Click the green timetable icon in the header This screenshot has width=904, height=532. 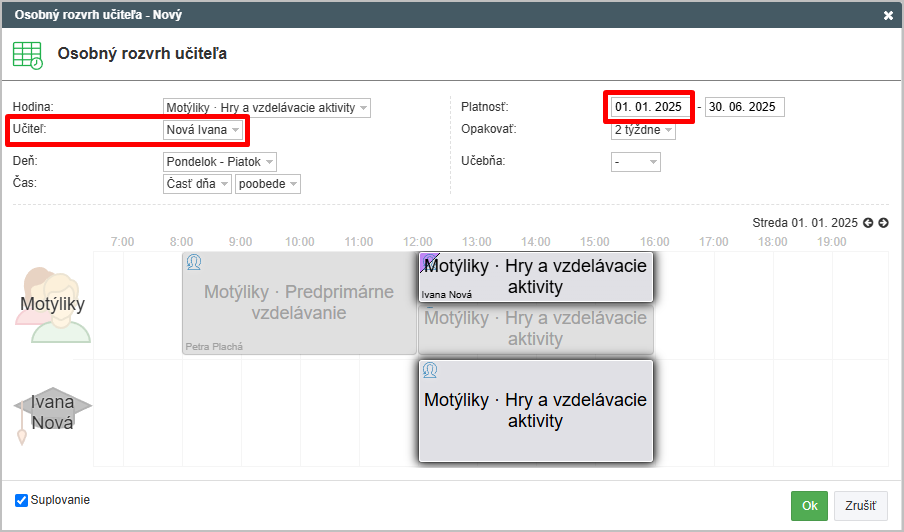point(28,55)
